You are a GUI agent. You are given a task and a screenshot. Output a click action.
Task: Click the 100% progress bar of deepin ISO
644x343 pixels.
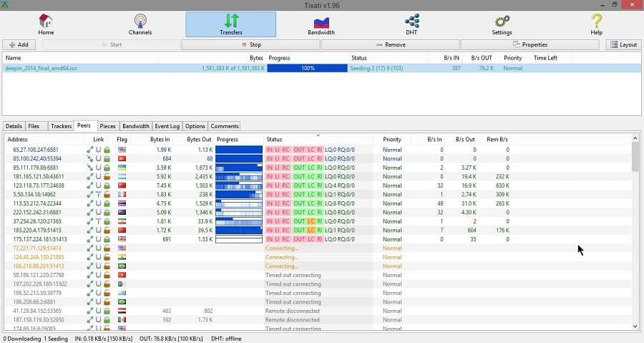pos(308,68)
